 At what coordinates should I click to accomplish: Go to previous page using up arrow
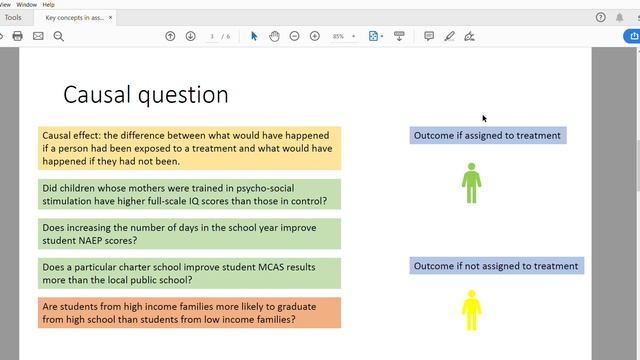[x=170, y=36]
